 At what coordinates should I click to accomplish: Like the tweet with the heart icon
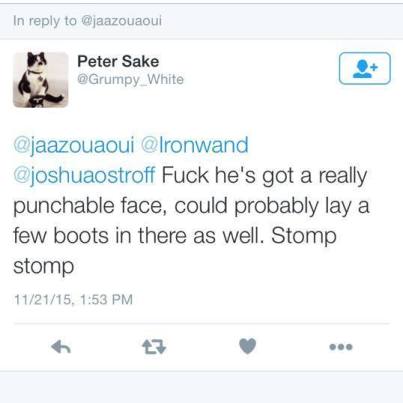pyautogui.click(x=248, y=346)
